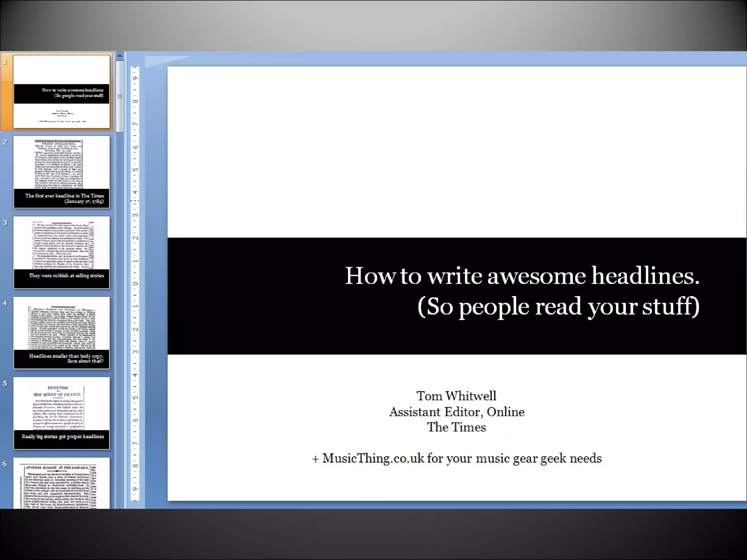Select slide 6 newspaper clipping thumbnail
The image size is (747, 560).
pos(61,483)
